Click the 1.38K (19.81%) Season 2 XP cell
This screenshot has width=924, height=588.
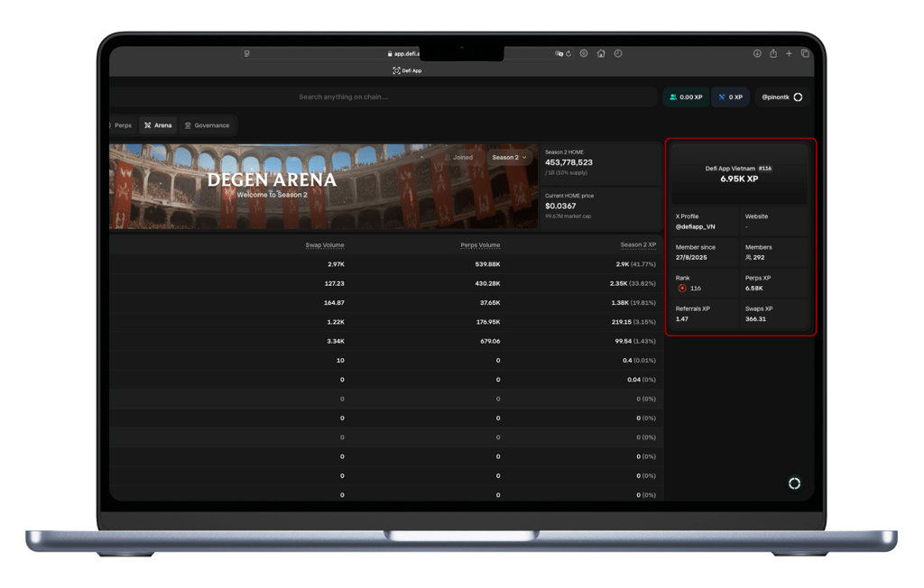coord(633,303)
